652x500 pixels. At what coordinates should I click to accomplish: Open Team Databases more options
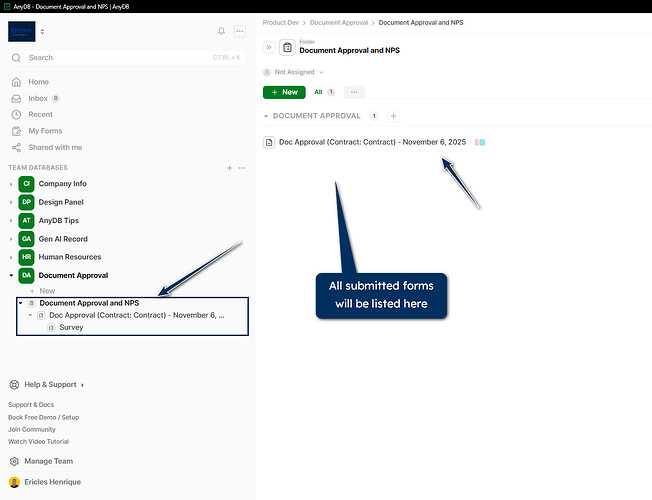click(242, 168)
